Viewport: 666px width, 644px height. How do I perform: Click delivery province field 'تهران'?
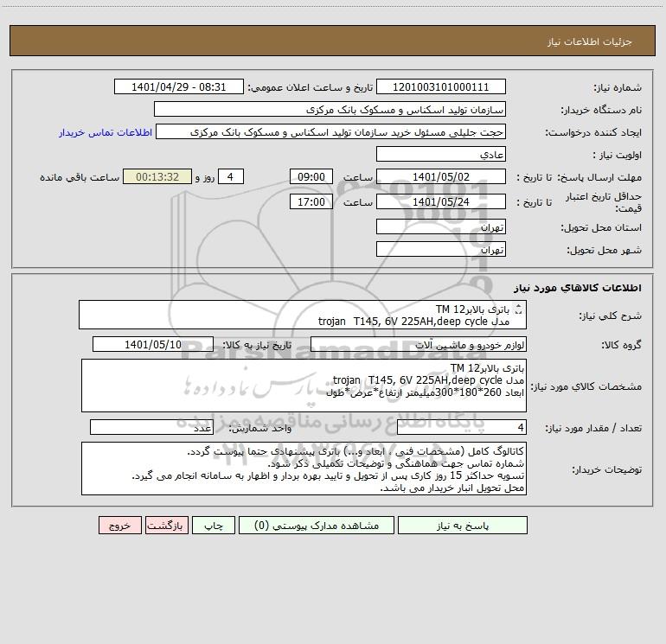pyautogui.click(x=441, y=227)
